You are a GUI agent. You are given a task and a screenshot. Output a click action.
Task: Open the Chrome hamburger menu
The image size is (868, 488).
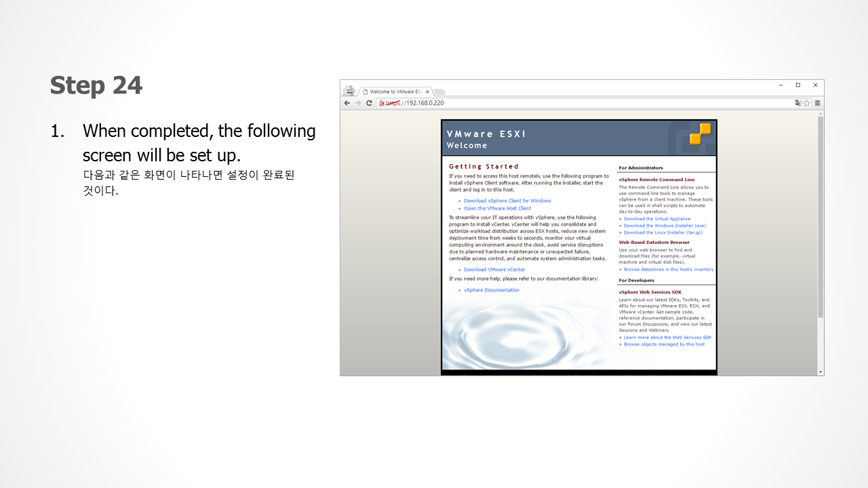point(817,103)
